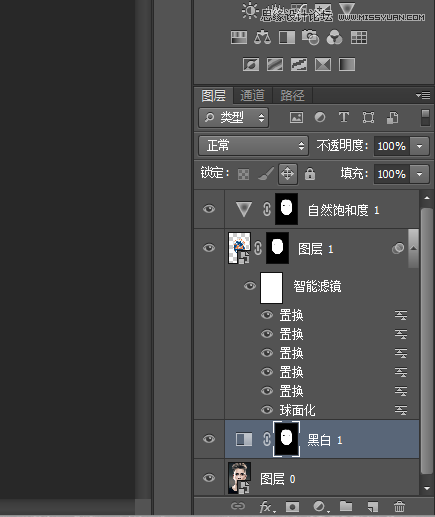
Task: Select the 球面化 filter name
Action: [x=297, y=410]
